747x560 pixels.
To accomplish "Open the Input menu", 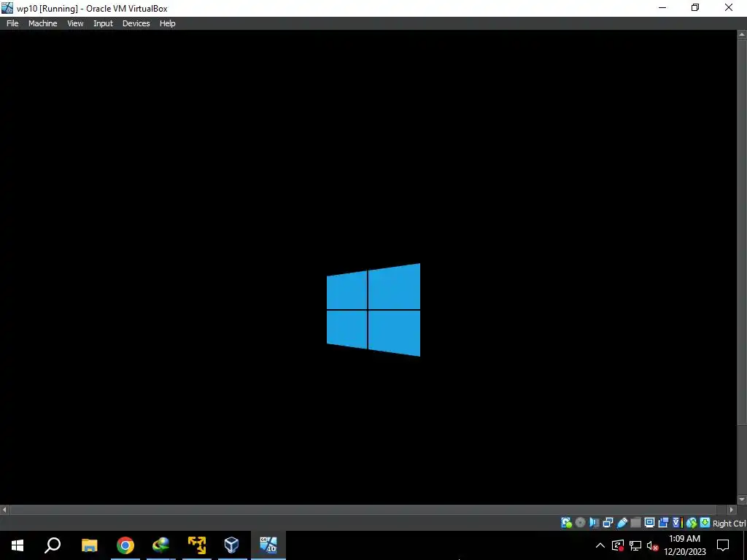I will 103,23.
